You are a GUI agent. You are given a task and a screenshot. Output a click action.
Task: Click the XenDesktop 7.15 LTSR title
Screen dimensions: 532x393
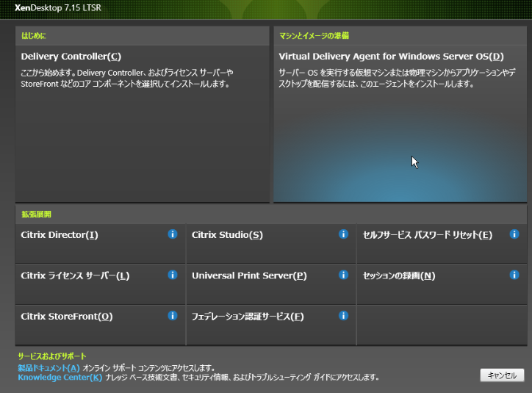pyautogui.click(x=58, y=7)
